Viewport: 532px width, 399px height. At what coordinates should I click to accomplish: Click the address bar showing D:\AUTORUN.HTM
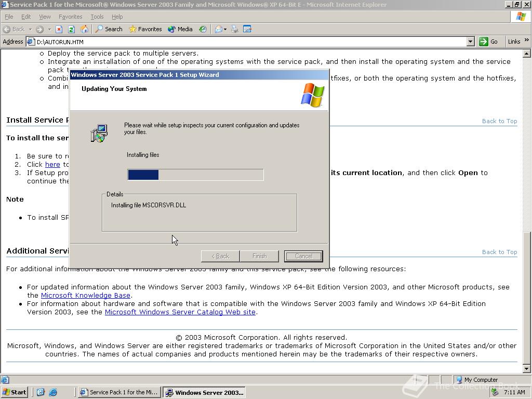tap(250, 42)
